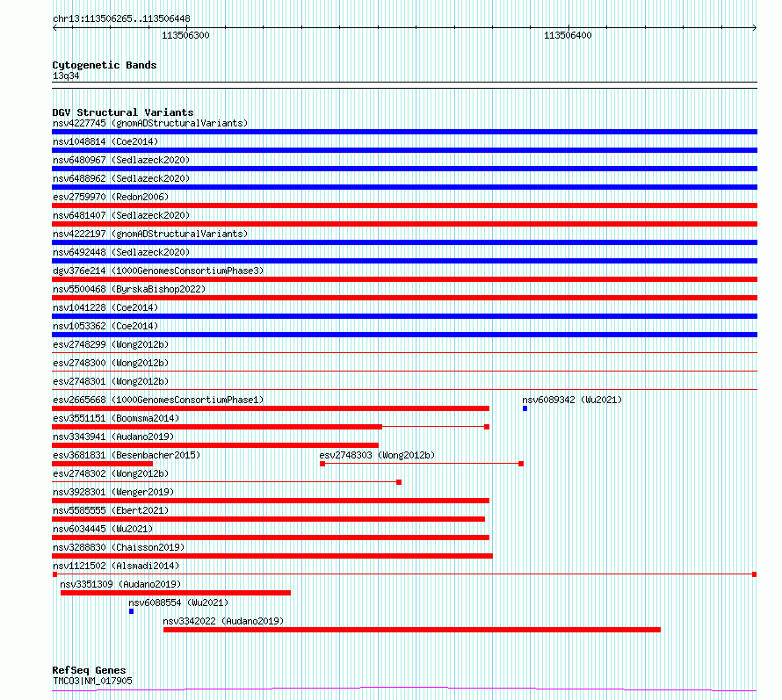The width and height of the screenshot is (782, 700).
Task: Select the thick red bar of esv3551151
Action: tap(217, 427)
